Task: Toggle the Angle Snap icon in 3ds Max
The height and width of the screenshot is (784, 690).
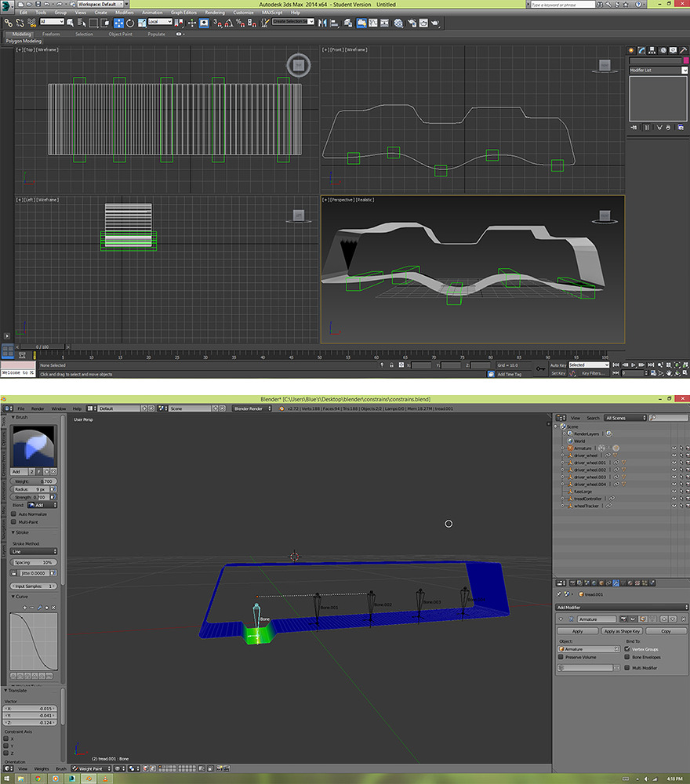Action: click(x=228, y=23)
